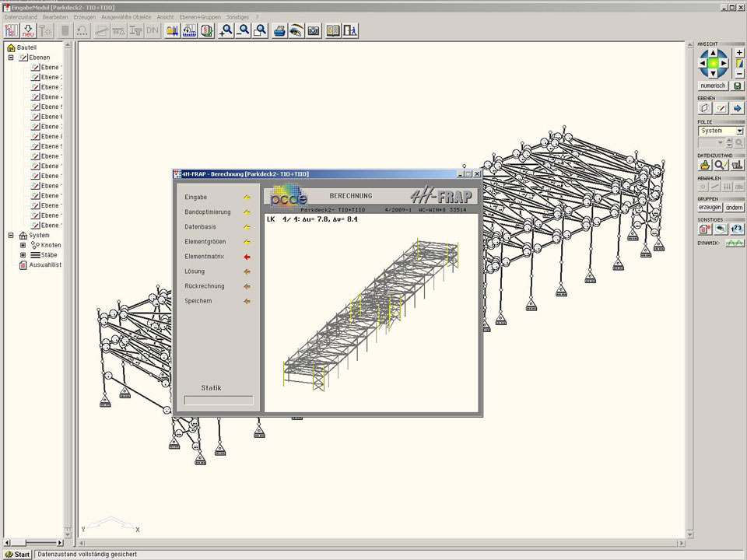Click the camera snapshot toolbar icon
Screen dimensions: 747x560
(313, 30)
